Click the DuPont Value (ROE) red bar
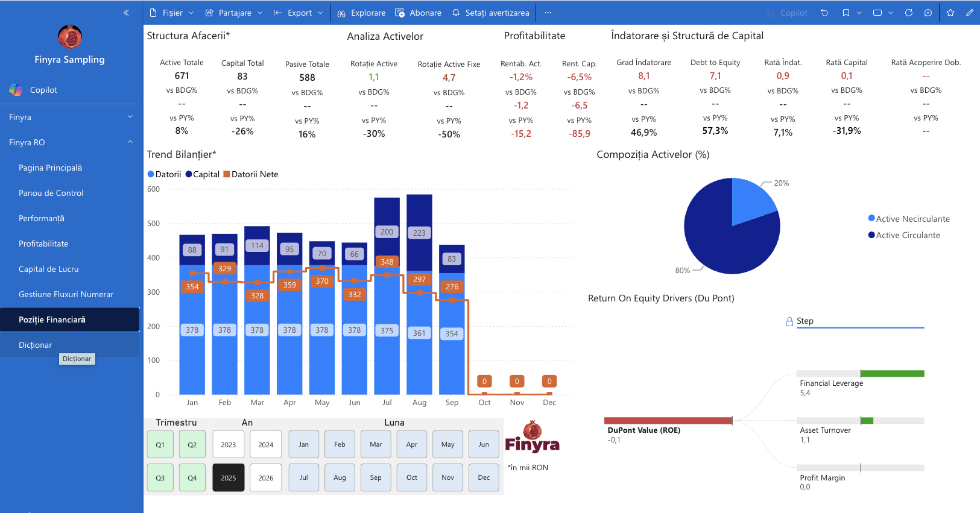 [x=668, y=421]
